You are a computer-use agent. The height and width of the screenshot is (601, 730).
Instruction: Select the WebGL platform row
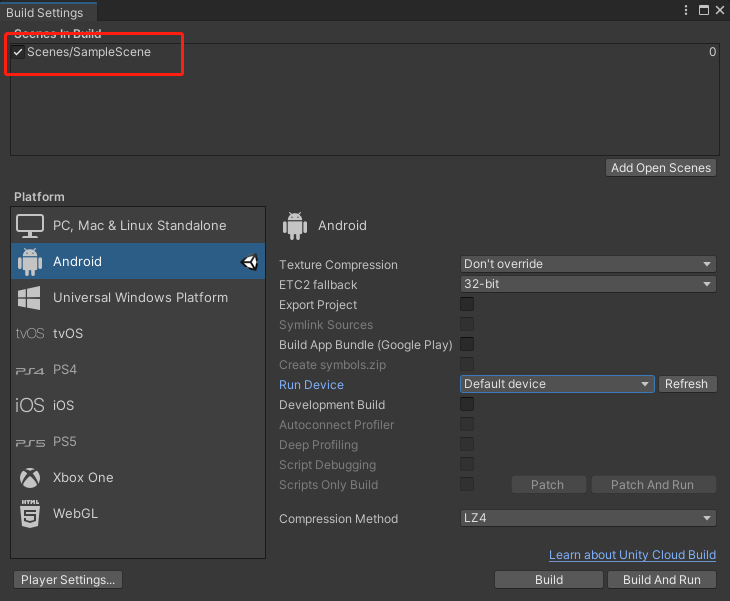(x=138, y=513)
